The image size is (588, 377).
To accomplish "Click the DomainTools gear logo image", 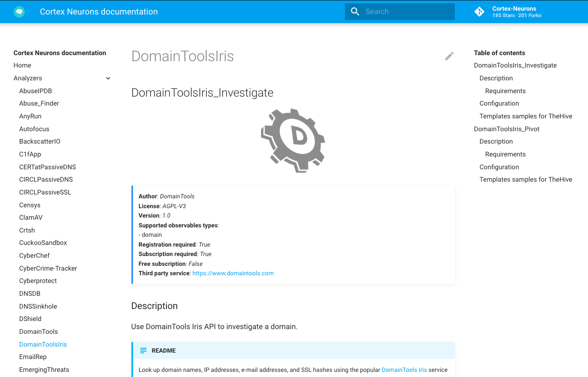I will [x=293, y=141].
